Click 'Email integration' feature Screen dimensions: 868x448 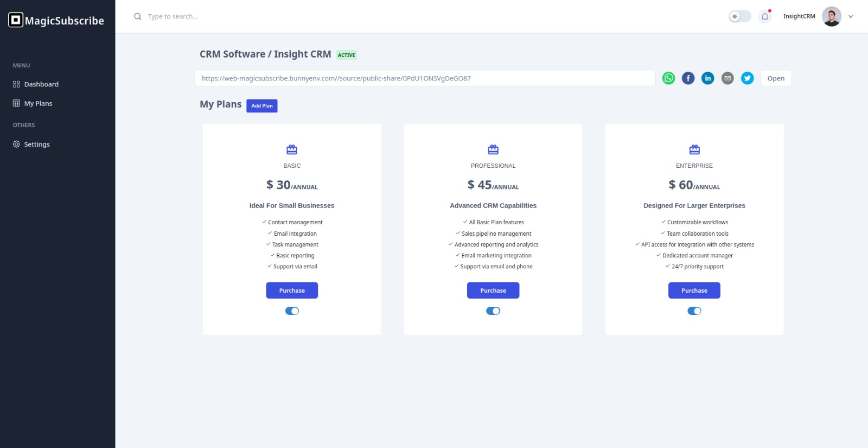pos(295,234)
